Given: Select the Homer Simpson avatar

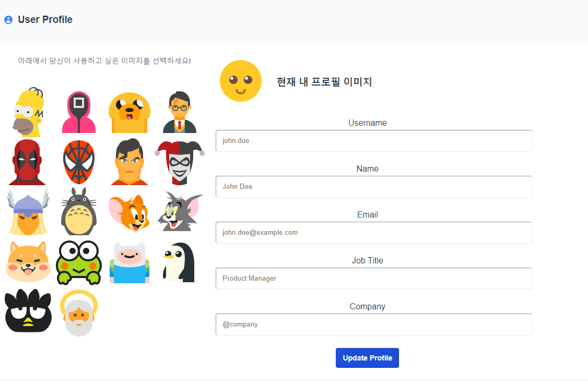Looking at the screenshot, I should [x=28, y=112].
